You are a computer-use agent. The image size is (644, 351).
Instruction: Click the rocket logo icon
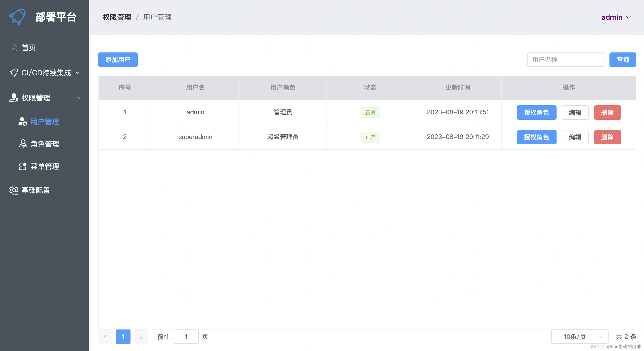pos(17,17)
